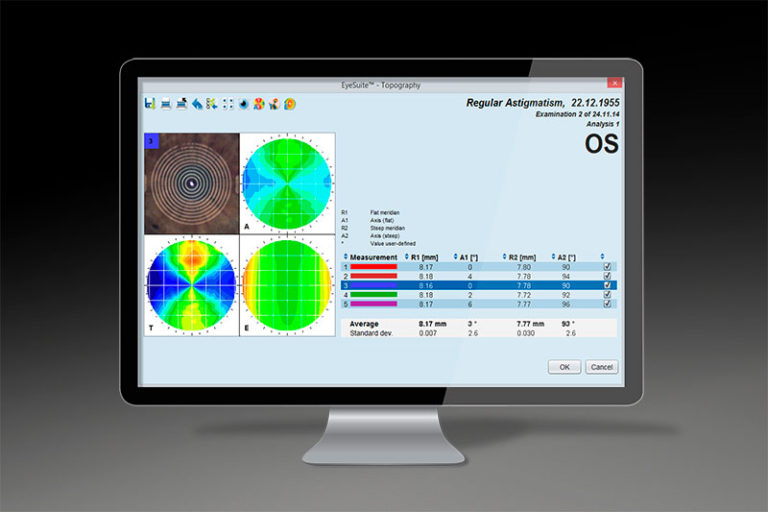The width and height of the screenshot is (768, 512).
Task: Click the blue undo arrow icon
Action: [197, 104]
